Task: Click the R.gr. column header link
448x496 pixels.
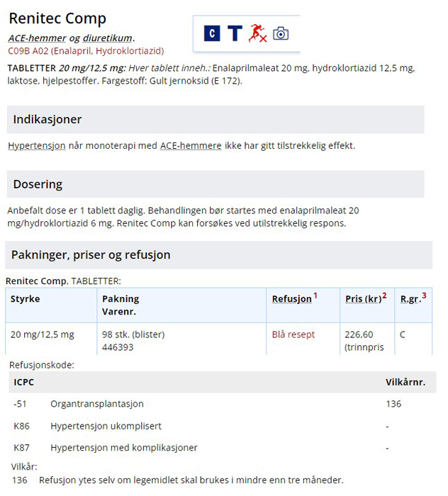Action: click(x=410, y=299)
